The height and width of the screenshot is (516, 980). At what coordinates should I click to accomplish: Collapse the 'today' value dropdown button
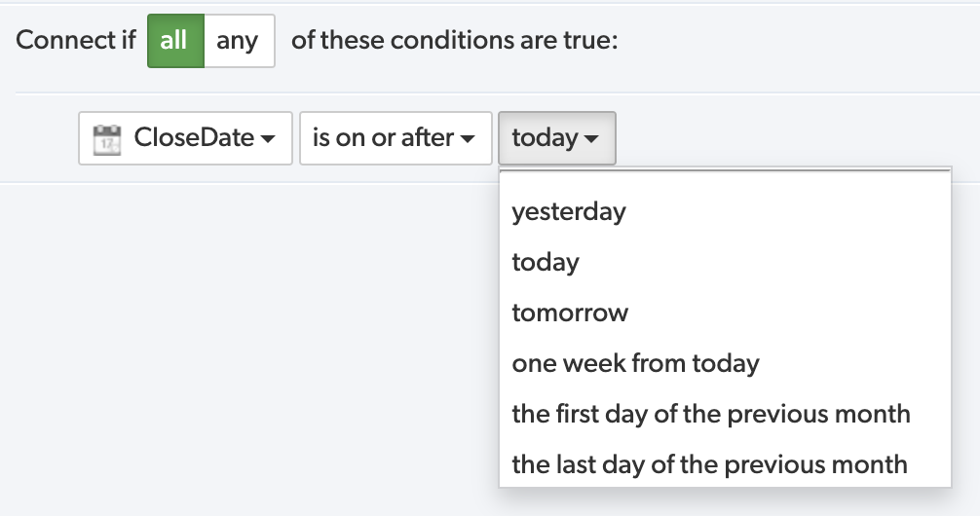(x=557, y=138)
